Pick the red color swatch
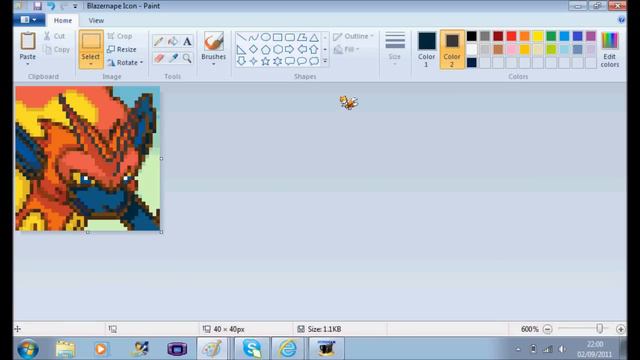The image size is (640, 360). coord(511,36)
